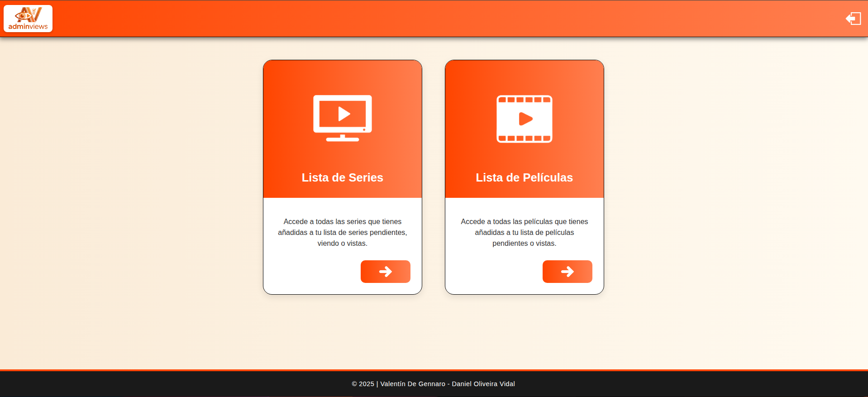Select the "Lista de Películas" heading

[524, 177]
